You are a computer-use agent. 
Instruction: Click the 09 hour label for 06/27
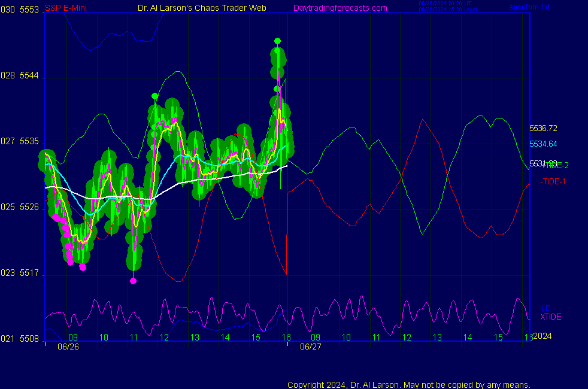click(x=316, y=338)
